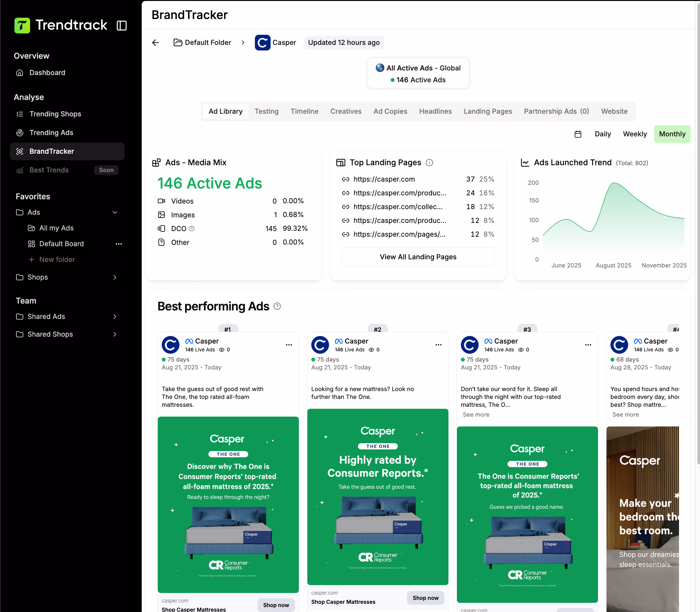Open Partnership Ads (0) tab
Image resolution: width=700 pixels, height=612 pixels.
[556, 111]
